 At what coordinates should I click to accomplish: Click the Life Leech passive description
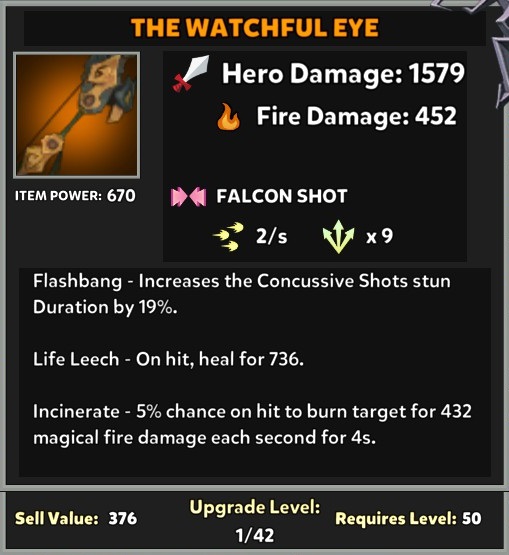[x=168, y=359]
